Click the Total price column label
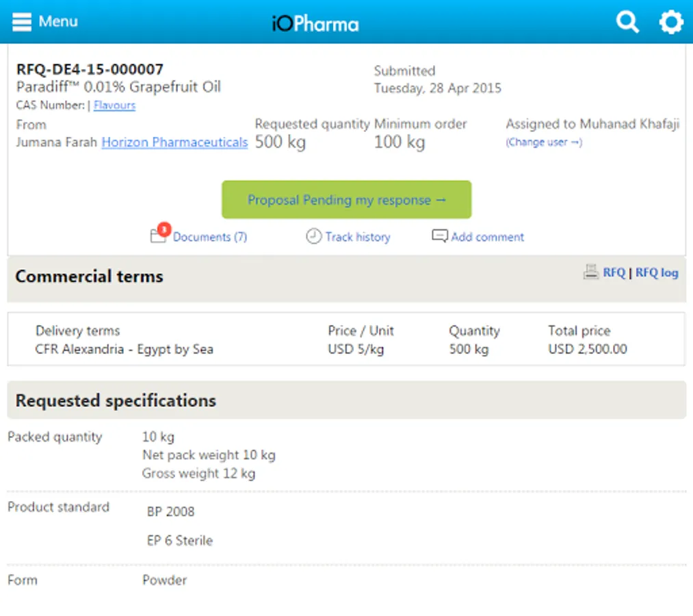 579,331
